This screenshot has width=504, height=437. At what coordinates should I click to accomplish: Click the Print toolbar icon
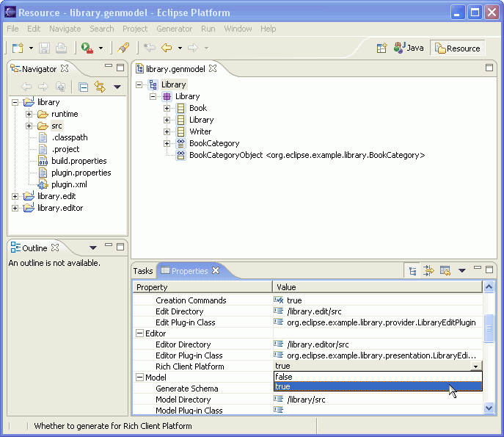(61, 48)
